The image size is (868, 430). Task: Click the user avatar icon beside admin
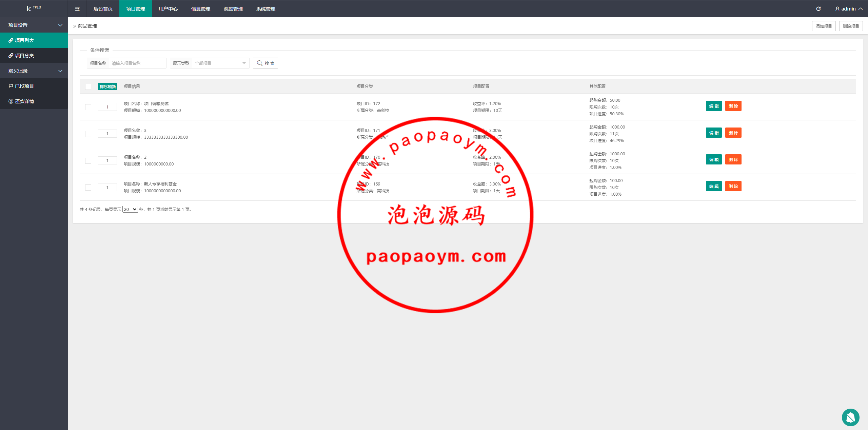click(x=837, y=9)
